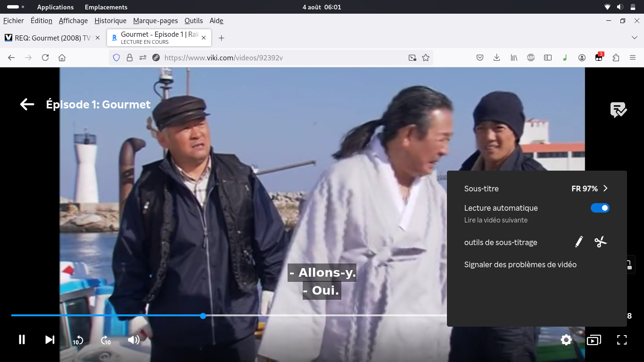Toggle Lecture automatique switch off
644x362 pixels.
pyautogui.click(x=600, y=208)
